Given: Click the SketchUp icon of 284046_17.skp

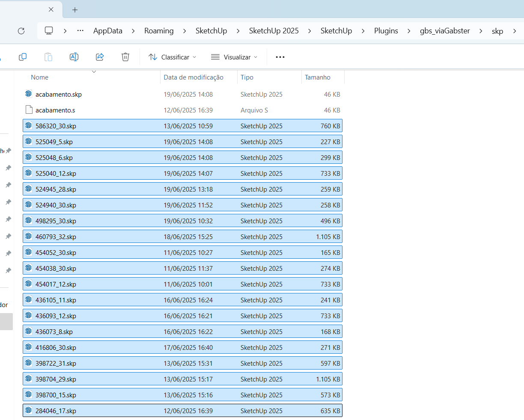Looking at the screenshot, I should (29, 410).
